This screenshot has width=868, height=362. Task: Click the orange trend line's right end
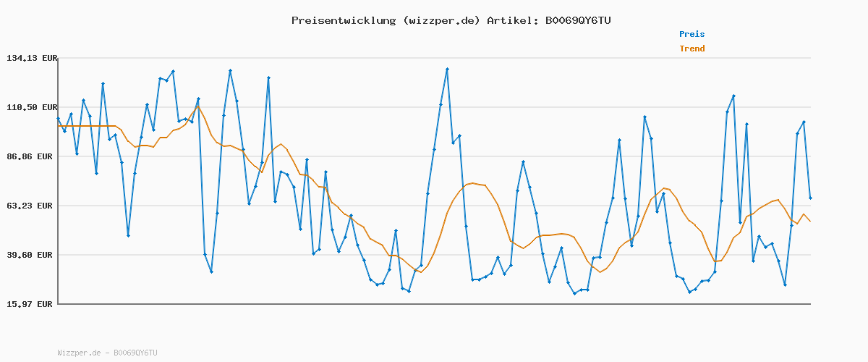pos(810,221)
